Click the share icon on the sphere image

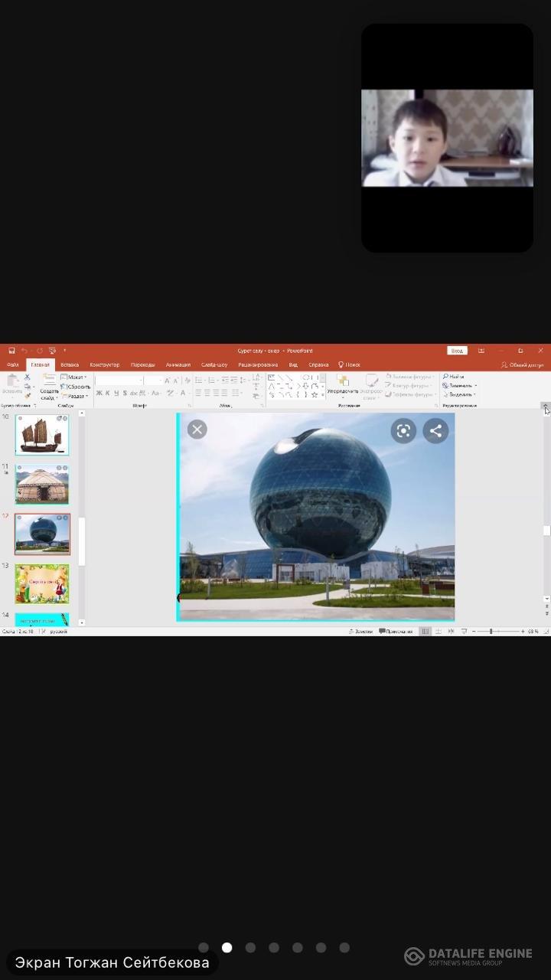pos(435,431)
